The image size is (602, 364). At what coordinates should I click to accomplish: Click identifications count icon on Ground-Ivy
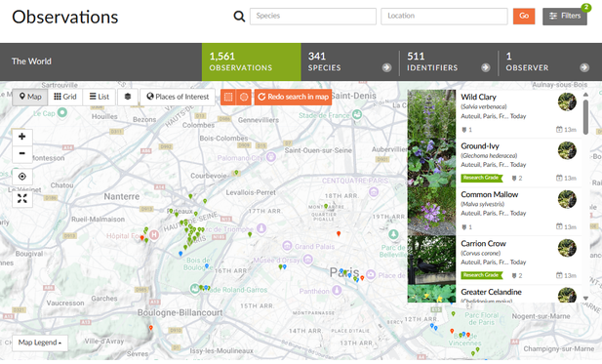pyautogui.click(x=514, y=179)
